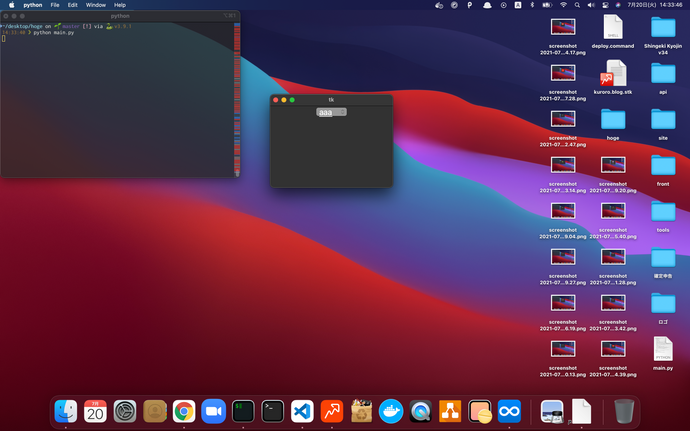Open the green-prompt terminal app in Dock

(243, 412)
